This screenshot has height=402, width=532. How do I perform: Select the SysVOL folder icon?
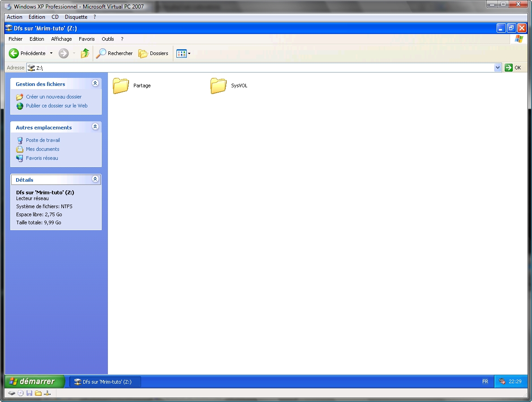pos(218,86)
